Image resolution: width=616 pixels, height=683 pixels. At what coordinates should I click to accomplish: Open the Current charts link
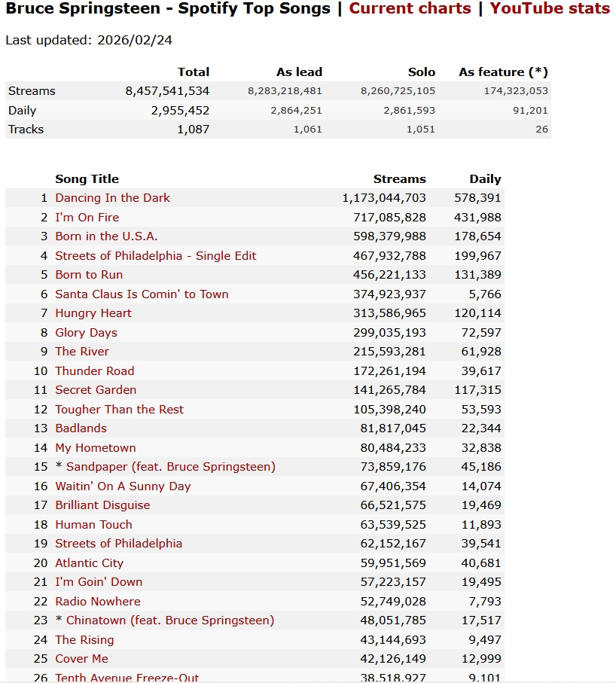pos(410,9)
